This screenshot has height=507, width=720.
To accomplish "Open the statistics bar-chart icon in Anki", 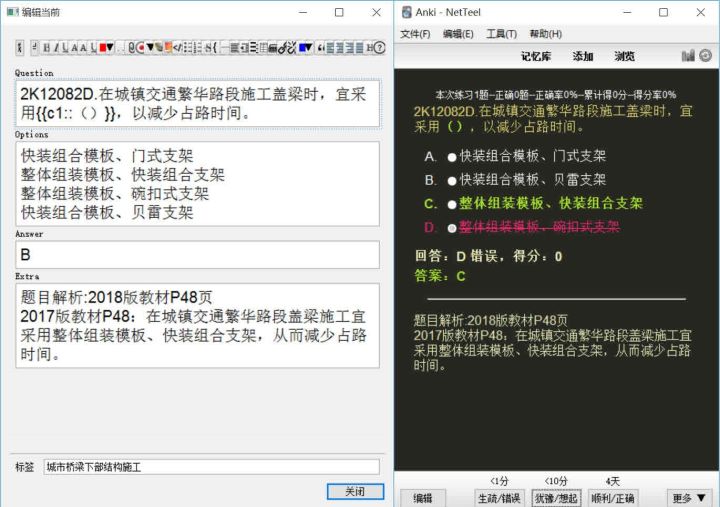I will [688, 56].
